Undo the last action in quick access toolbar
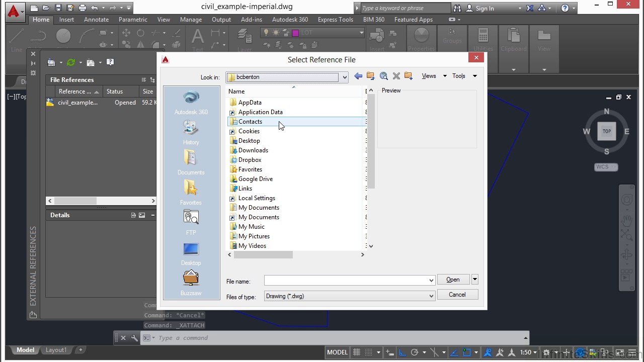The width and height of the screenshot is (644, 362). 95,8
